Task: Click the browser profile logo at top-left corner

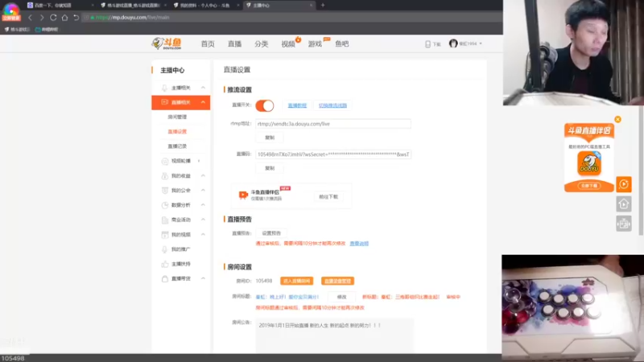Action: click(11, 11)
